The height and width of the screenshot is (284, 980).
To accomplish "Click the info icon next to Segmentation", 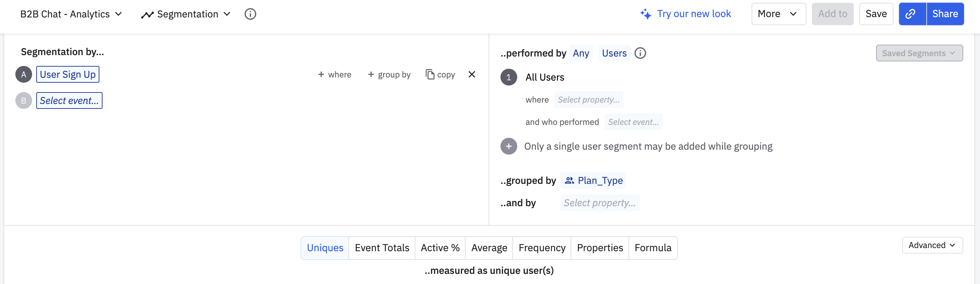I will point(250,14).
